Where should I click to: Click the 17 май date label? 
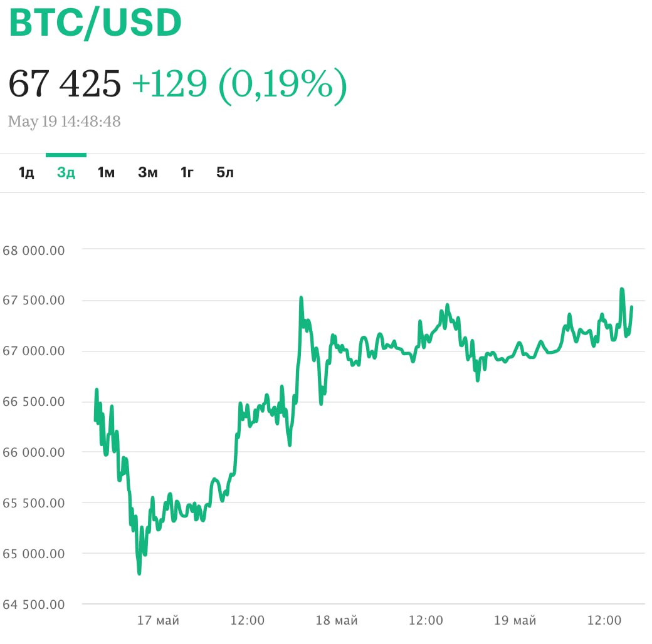(159, 621)
